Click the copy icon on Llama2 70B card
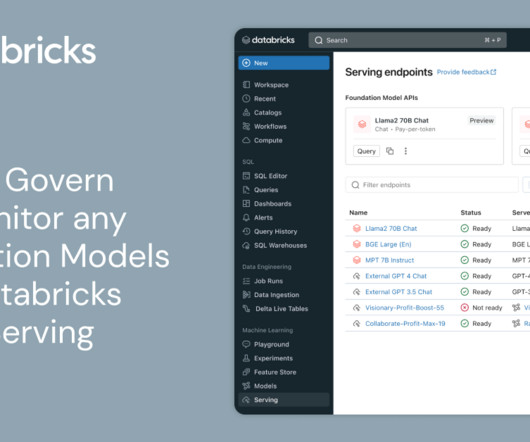Image resolution: width=530 pixels, height=442 pixels. pos(390,151)
